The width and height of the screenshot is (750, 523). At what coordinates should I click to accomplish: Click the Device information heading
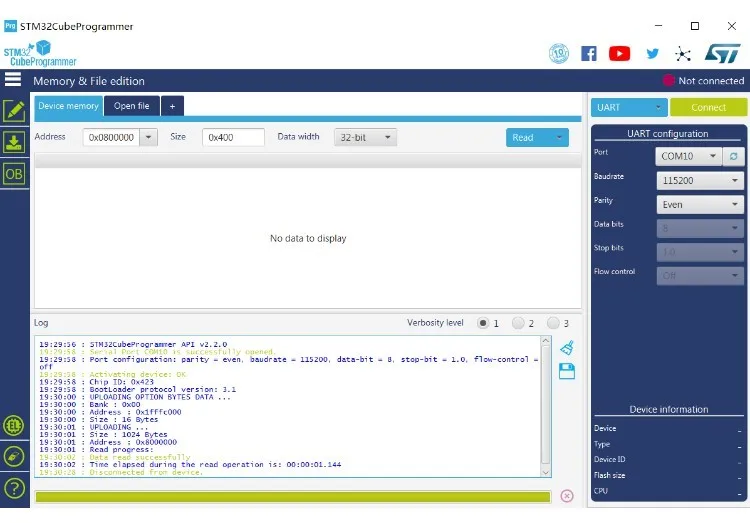tap(669, 409)
